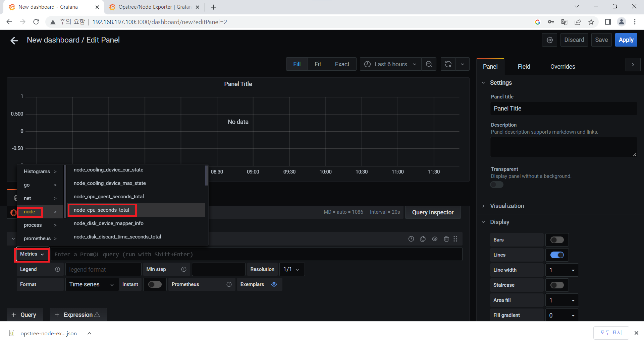The width and height of the screenshot is (644, 345).
Task: Open browser profile avatar
Action: tap(622, 22)
